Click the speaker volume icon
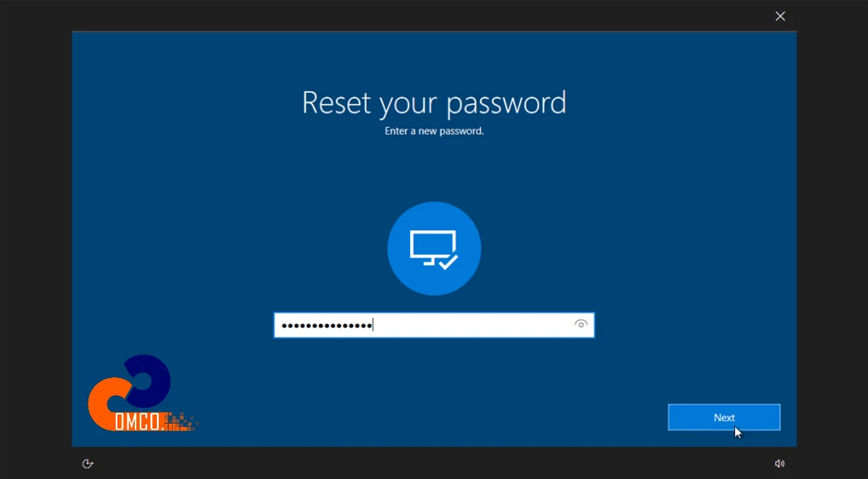This screenshot has height=479, width=868. [780, 463]
